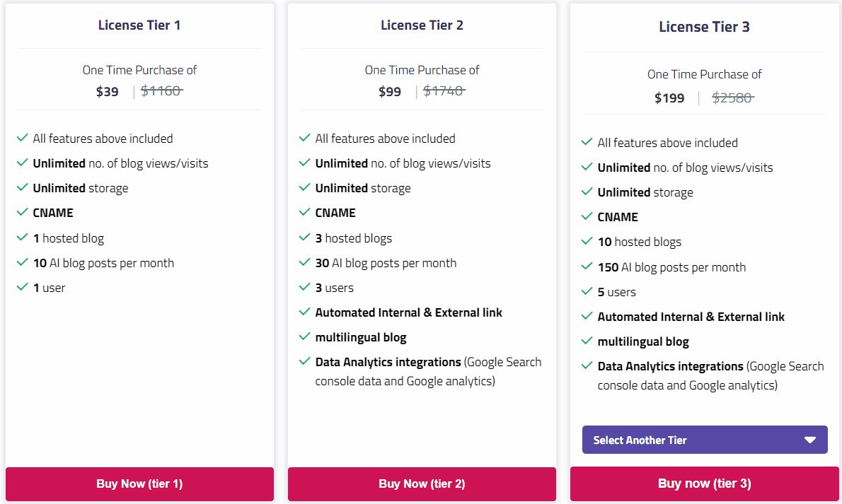The height and width of the screenshot is (504, 842).
Task: Select the All features above included checkmark in Tier 2
Action: coord(305,138)
